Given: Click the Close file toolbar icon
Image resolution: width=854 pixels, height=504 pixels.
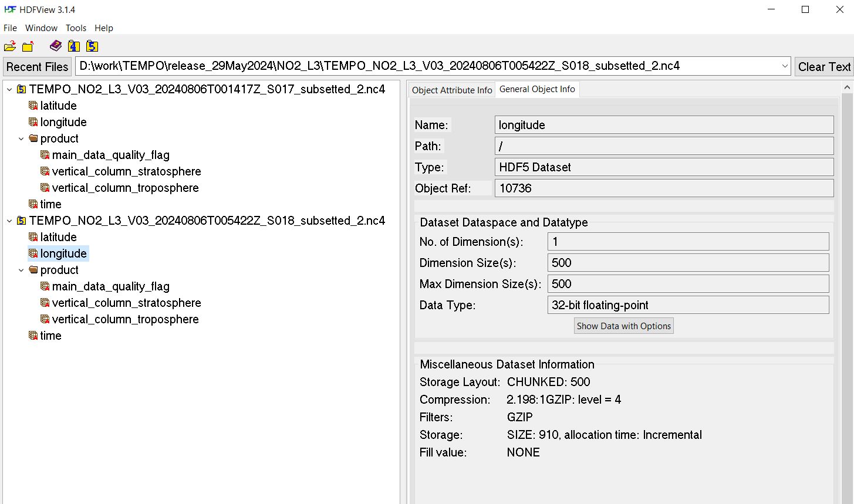Looking at the screenshot, I should (28, 46).
